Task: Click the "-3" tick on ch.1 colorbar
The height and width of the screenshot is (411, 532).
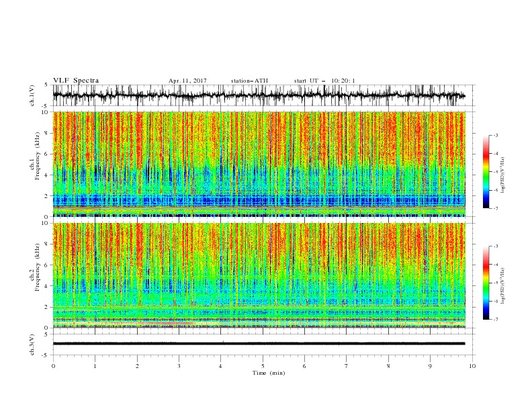Action: [496, 135]
